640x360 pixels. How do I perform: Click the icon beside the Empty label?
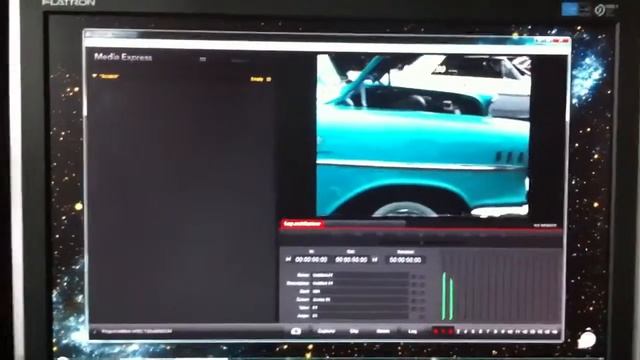click(268, 79)
